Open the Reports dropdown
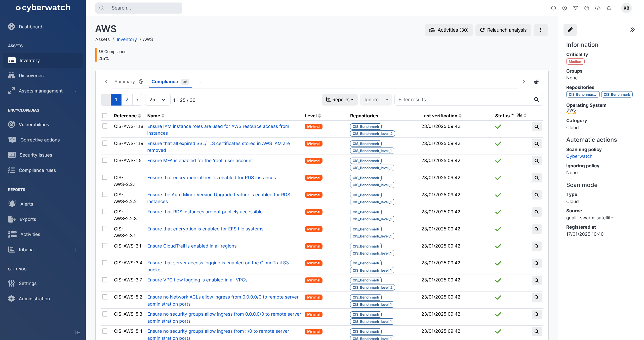 [340, 100]
